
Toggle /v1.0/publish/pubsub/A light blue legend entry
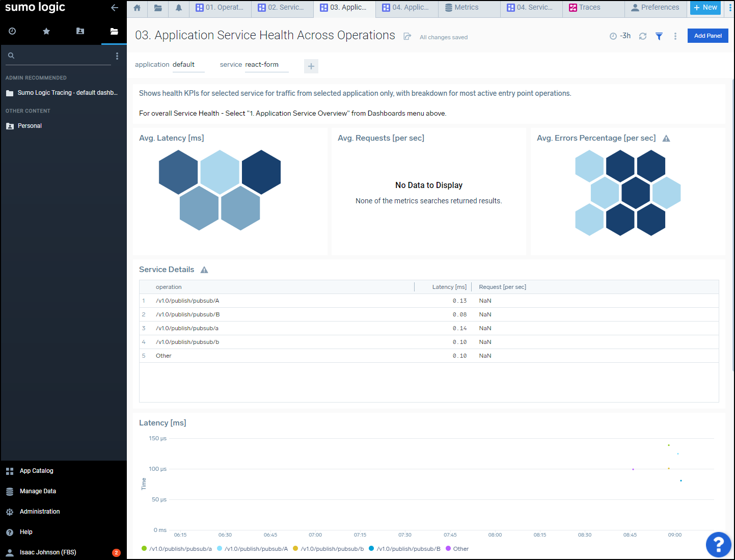tap(252, 549)
